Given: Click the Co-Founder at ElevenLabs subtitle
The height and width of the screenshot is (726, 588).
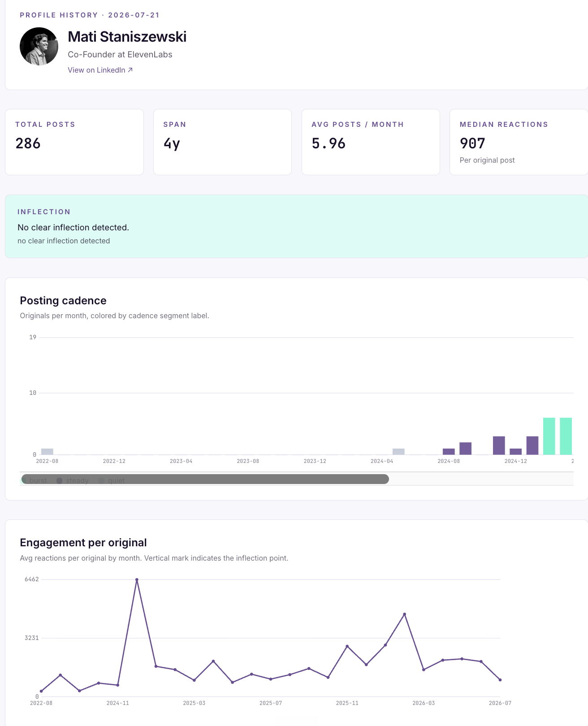Looking at the screenshot, I should tap(120, 55).
